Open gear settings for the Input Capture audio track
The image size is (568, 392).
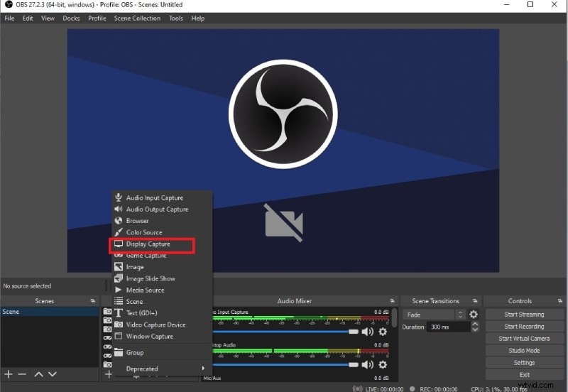383,332
